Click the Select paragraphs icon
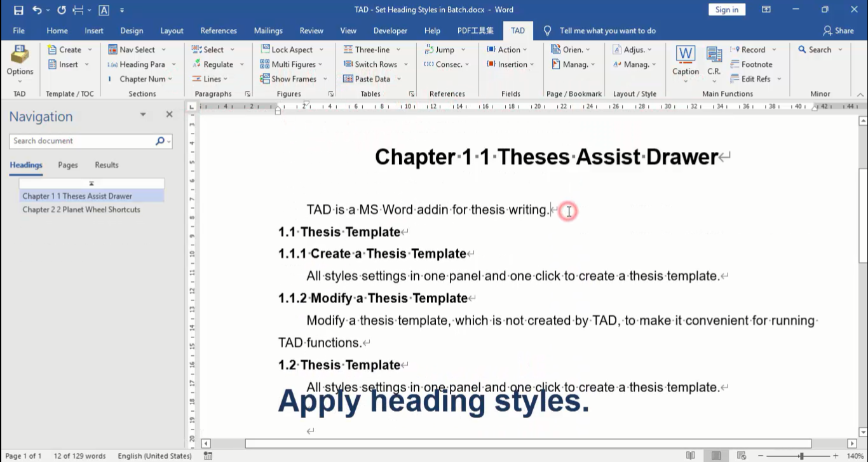Viewport: 868px width, 462px height. (x=196, y=50)
